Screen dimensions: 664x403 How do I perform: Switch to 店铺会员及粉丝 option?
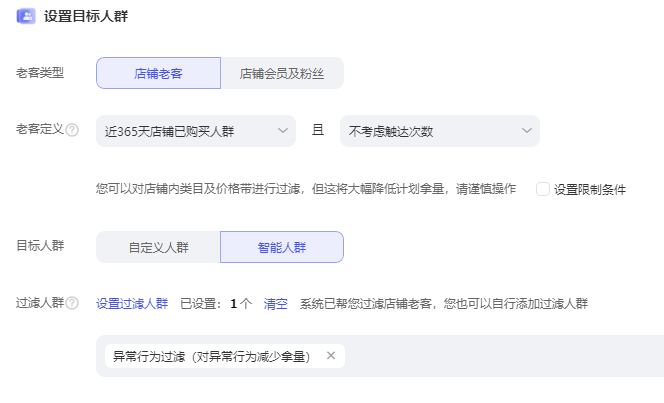(x=282, y=73)
